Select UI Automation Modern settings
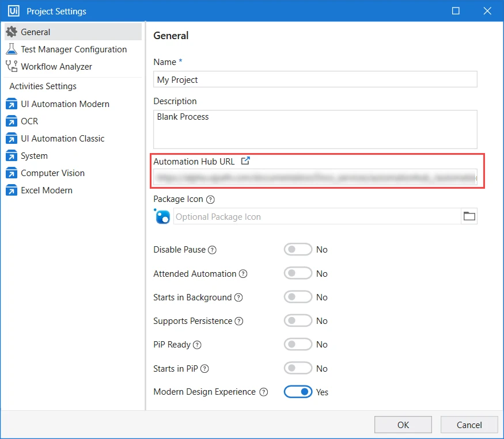 73,104
